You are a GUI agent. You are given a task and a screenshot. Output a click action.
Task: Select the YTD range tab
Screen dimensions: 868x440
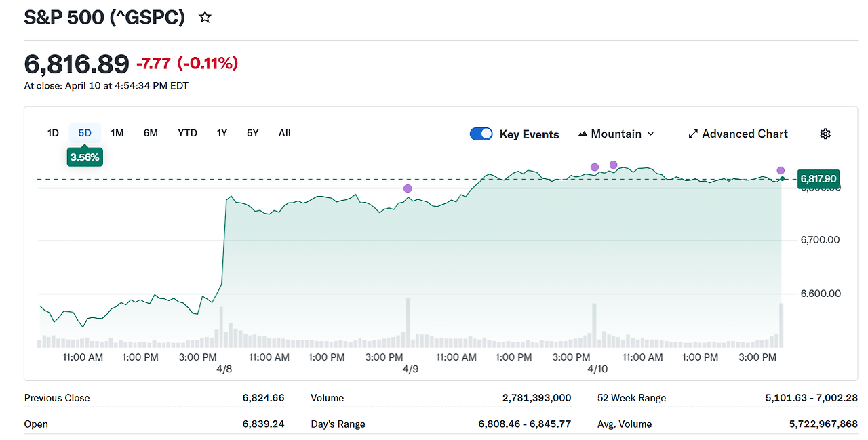(x=187, y=133)
